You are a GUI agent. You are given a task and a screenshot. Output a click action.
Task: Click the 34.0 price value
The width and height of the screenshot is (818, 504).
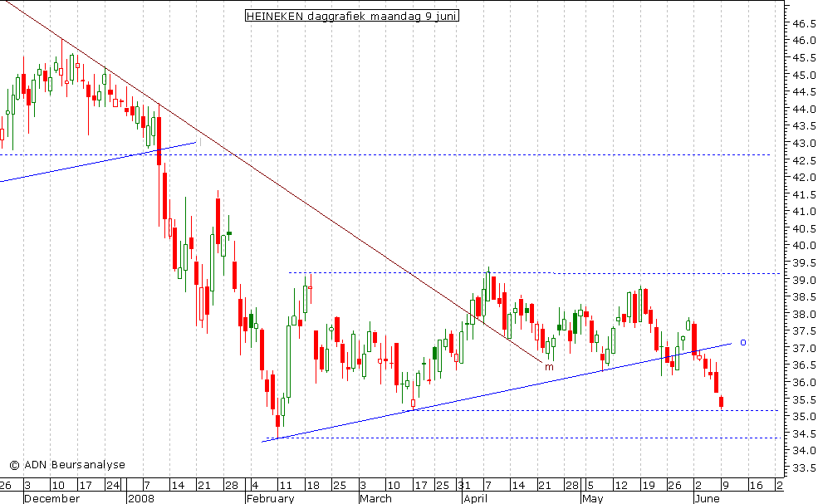coord(804,451)
